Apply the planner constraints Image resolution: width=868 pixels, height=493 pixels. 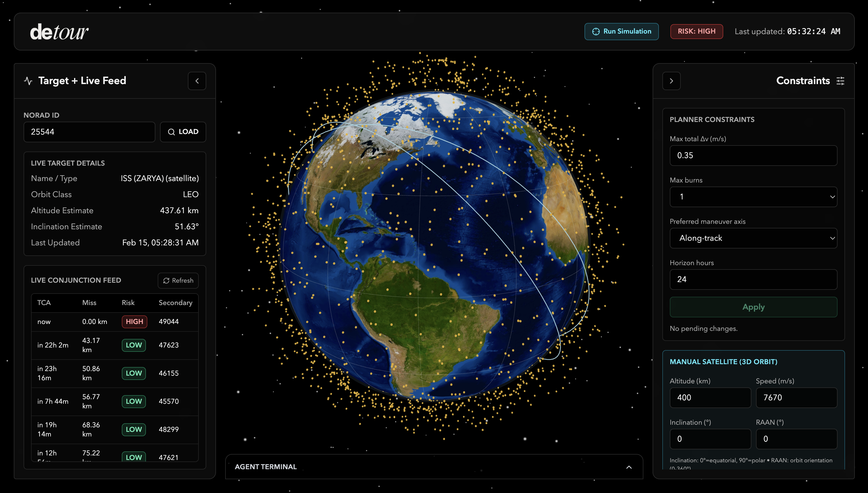(x=753, y=307)
